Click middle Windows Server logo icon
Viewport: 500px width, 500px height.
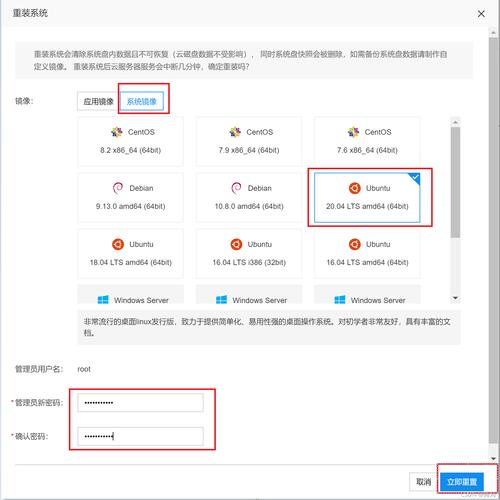tap(221, 299)
